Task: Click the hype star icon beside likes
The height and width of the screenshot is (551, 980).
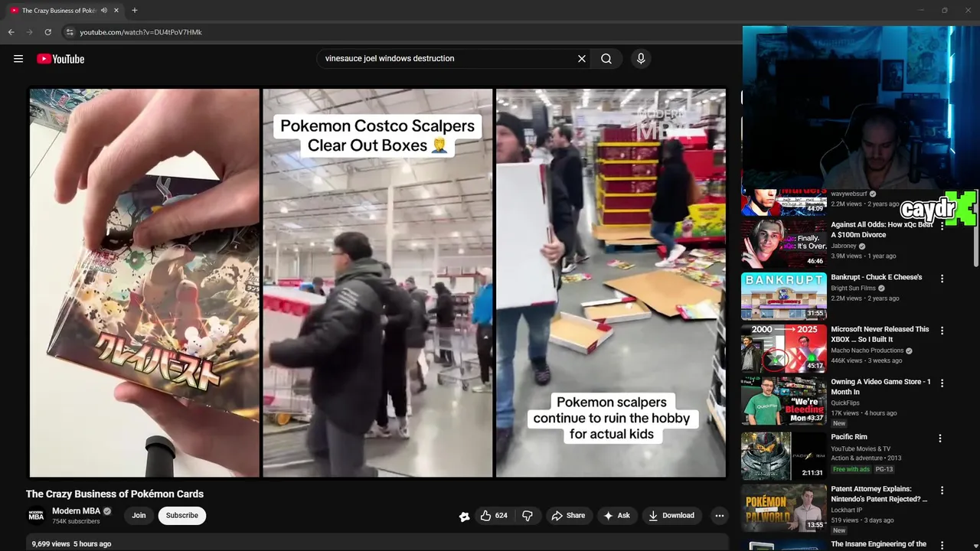Action: click(464, 517)
